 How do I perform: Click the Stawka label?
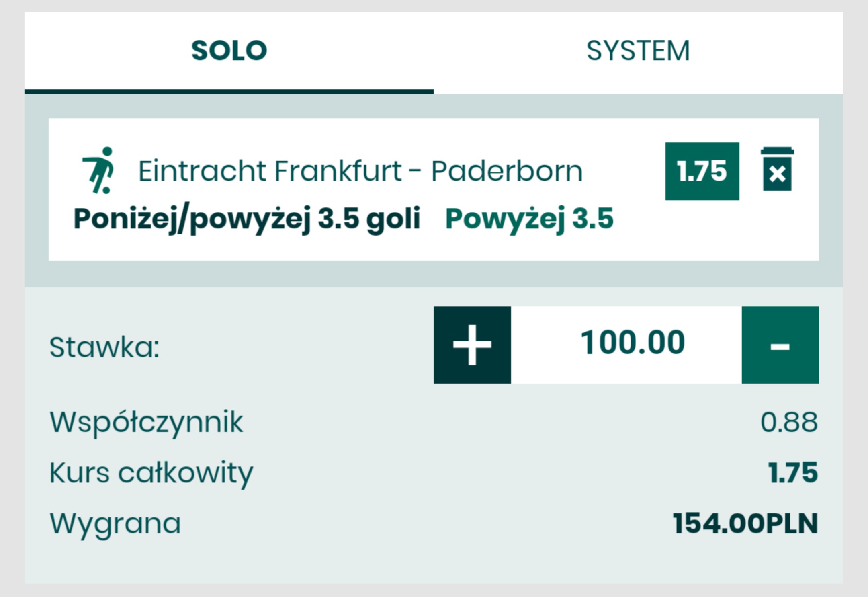click(x=104, y=347)
